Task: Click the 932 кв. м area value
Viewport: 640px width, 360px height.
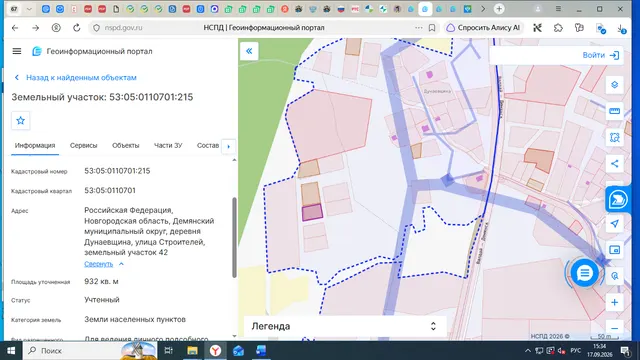Action: click(101, 282)
